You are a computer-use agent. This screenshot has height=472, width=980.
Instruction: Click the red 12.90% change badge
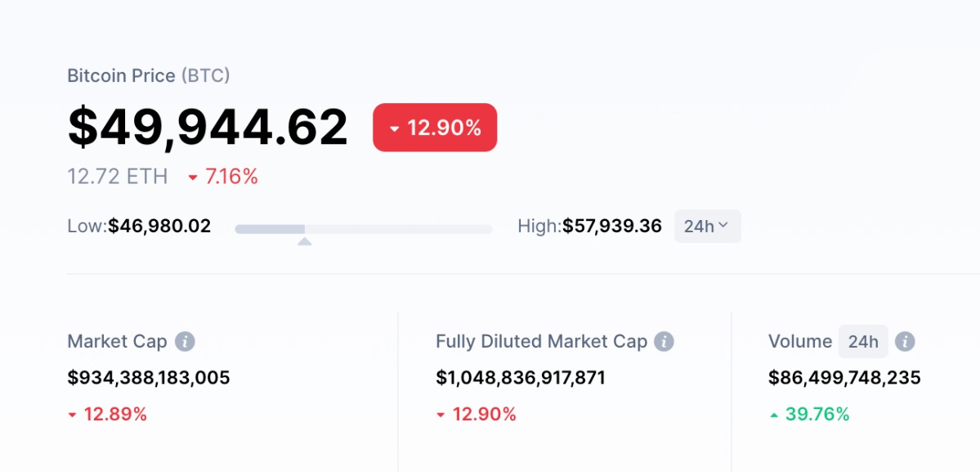(x=435, y=128)
